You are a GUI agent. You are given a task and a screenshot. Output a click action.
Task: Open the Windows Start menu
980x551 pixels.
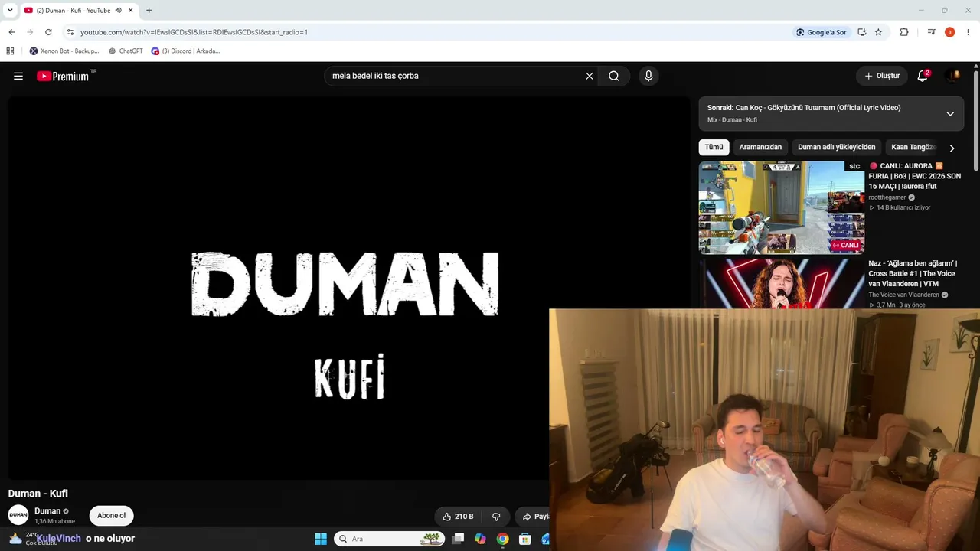321,539
